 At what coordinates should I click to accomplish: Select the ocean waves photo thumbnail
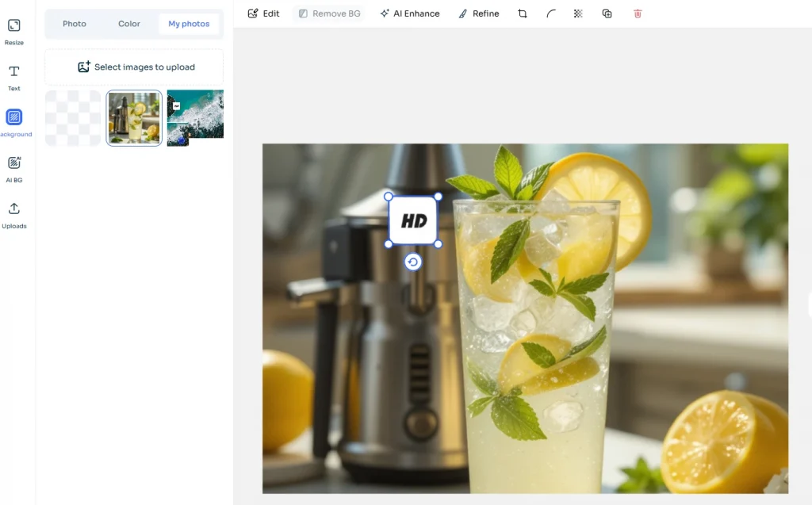click(195, 118)
